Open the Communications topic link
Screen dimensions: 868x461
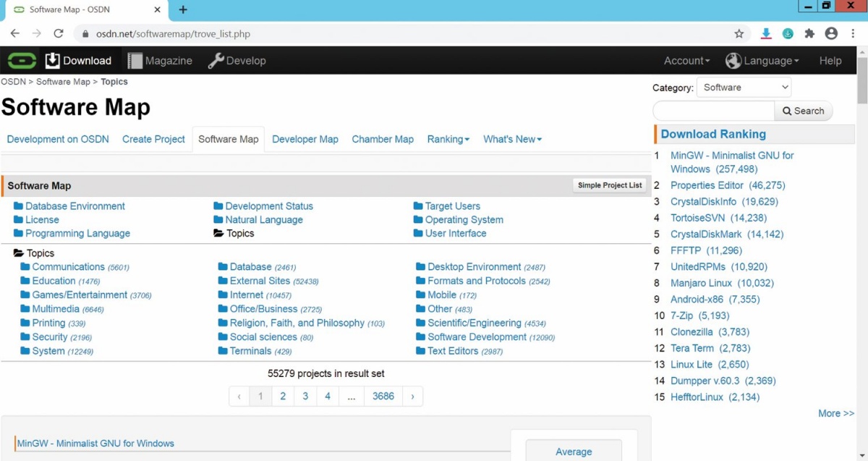click(x=68, y=267)
